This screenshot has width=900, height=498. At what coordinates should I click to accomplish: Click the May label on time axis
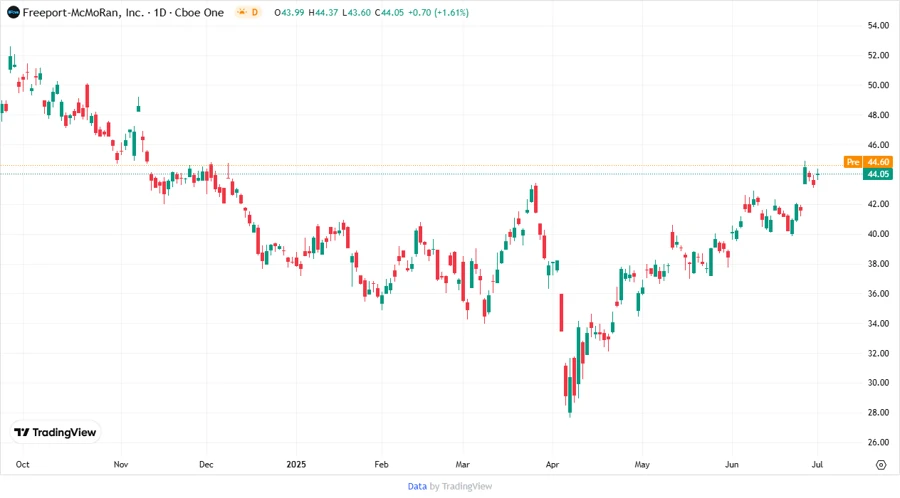[642, 464]
